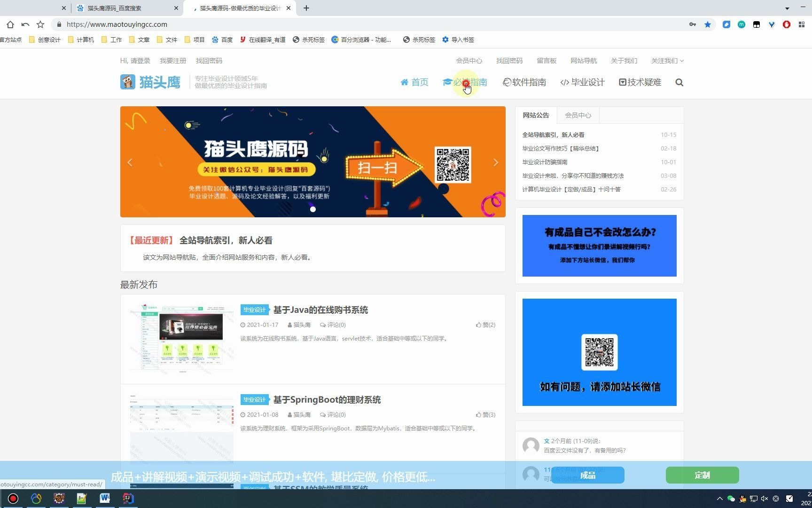Click the blue filled star bookmark icon
The width and height of the screenshot is (812, 508).
[708, 24]
